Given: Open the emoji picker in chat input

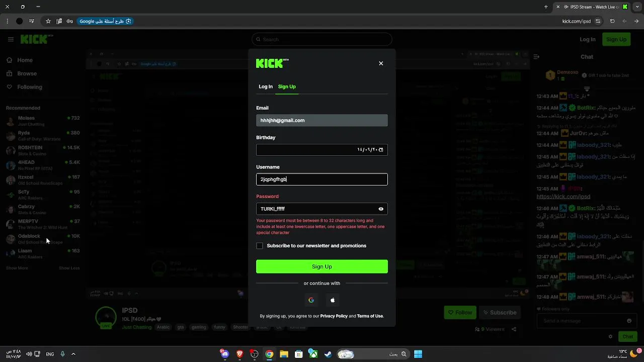Looking at the screenshot, I should (629, 321).
